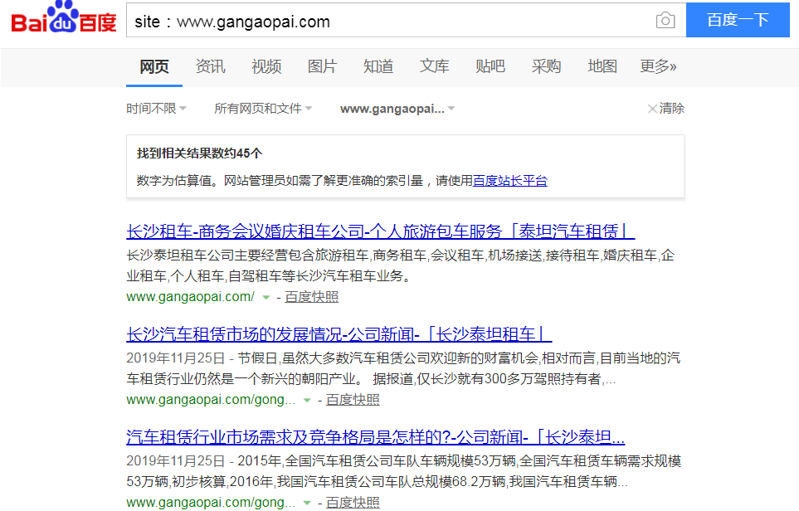The image size is (799, 511).
Task: Open the 百度站长平台 link
Action: click(x=510, y=181)
